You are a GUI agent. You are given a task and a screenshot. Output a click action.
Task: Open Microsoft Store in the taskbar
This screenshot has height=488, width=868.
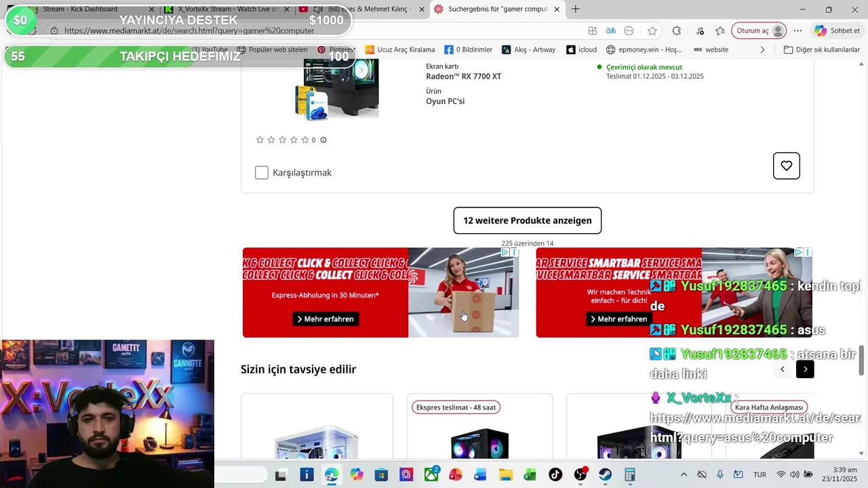(x=381, y=474)
